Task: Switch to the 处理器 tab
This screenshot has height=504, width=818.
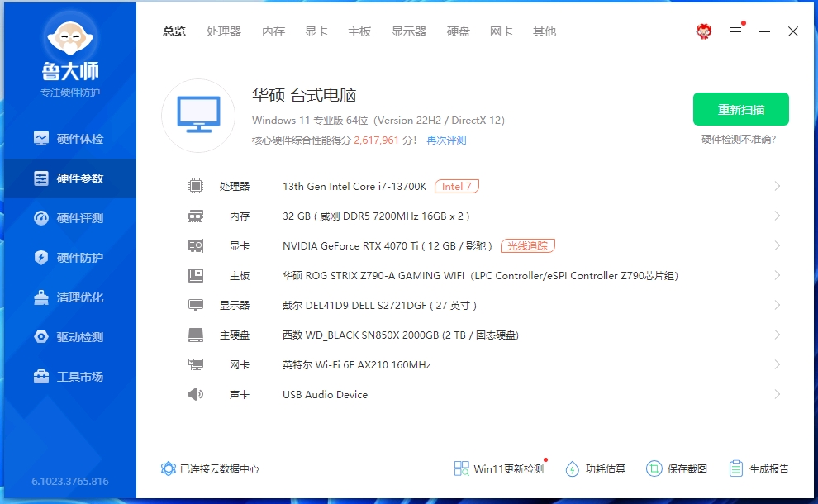Action: [x=224, y=32]
